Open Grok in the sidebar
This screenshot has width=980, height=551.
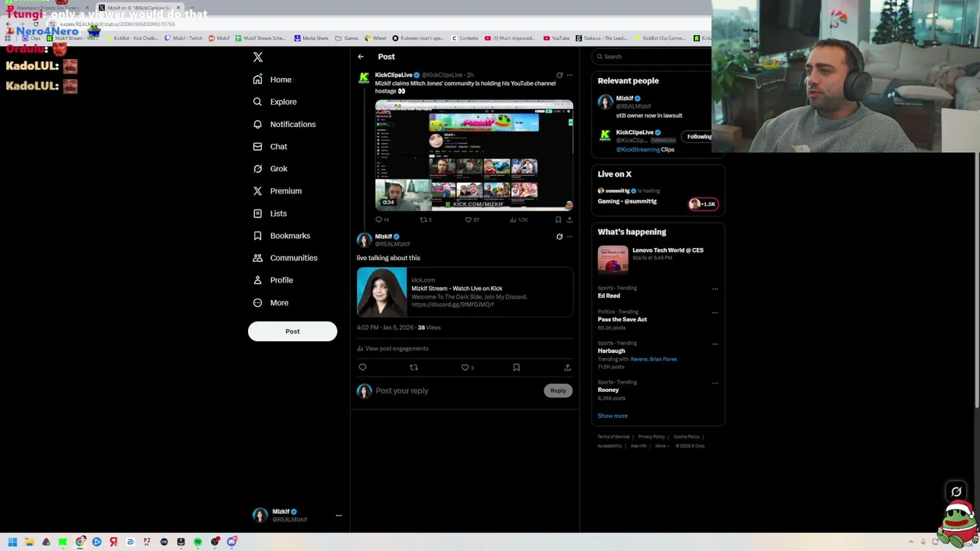point(269,168)
